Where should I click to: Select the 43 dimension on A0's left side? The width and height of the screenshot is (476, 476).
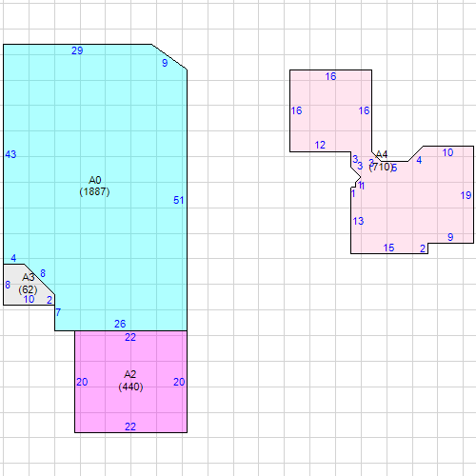10,154
